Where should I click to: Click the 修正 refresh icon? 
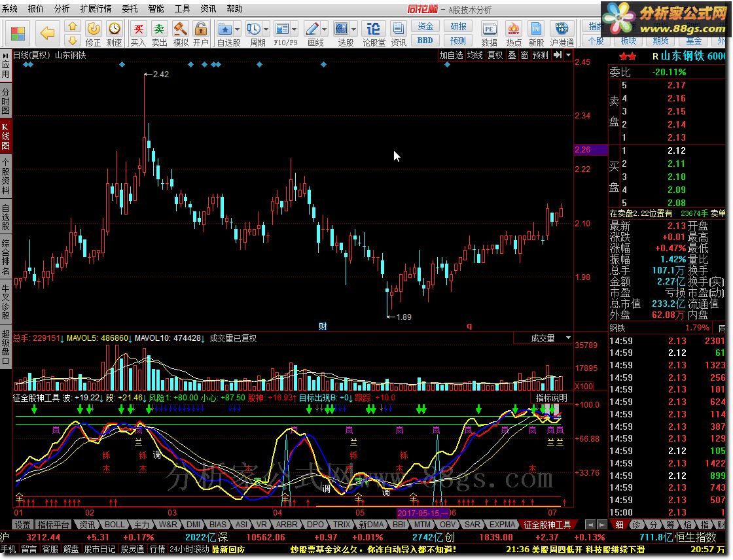click(x=94, y=29)
